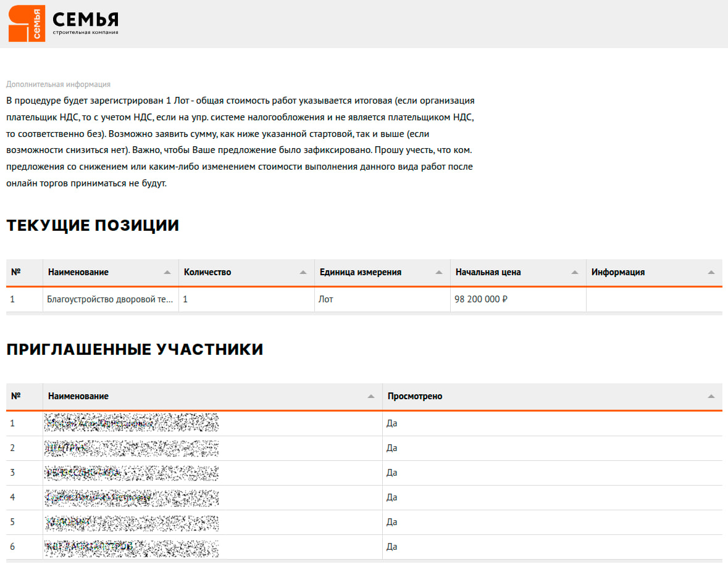Select the Лот unit cell

pyautogui.click(x=383, y=299)
